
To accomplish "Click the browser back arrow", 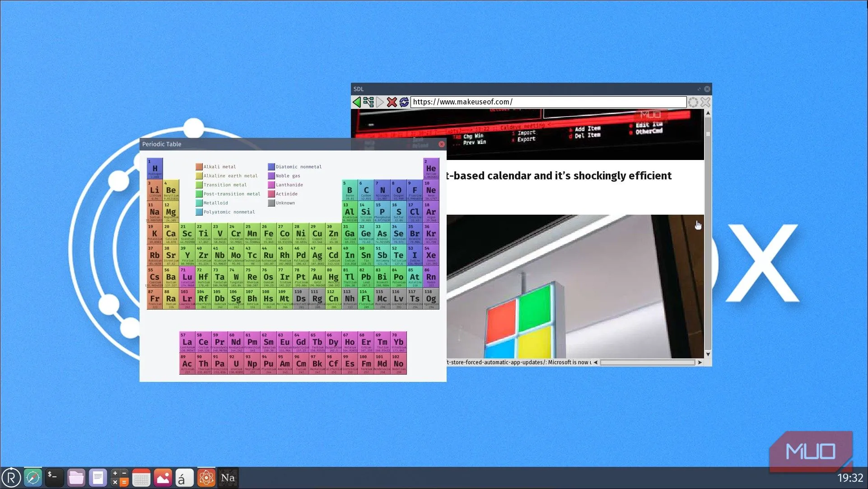I will [x=357, y=102].
